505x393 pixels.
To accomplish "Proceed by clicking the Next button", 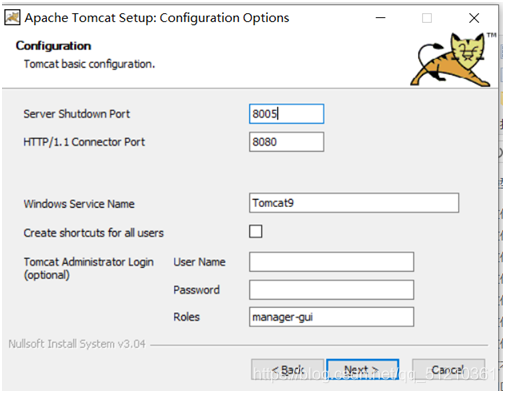I will (x=363, y=370).
